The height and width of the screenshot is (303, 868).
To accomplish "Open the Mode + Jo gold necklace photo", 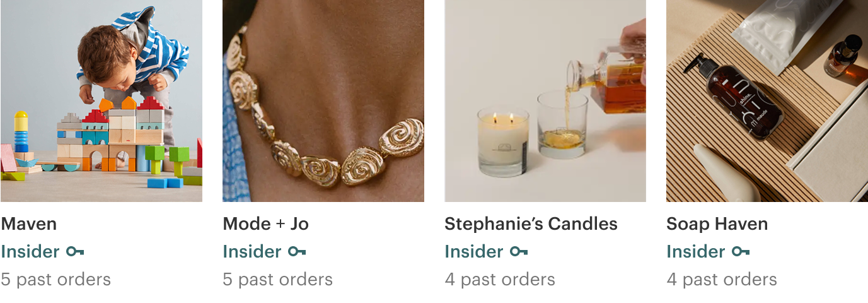I will pyautogui.click(x=323, y=101).
